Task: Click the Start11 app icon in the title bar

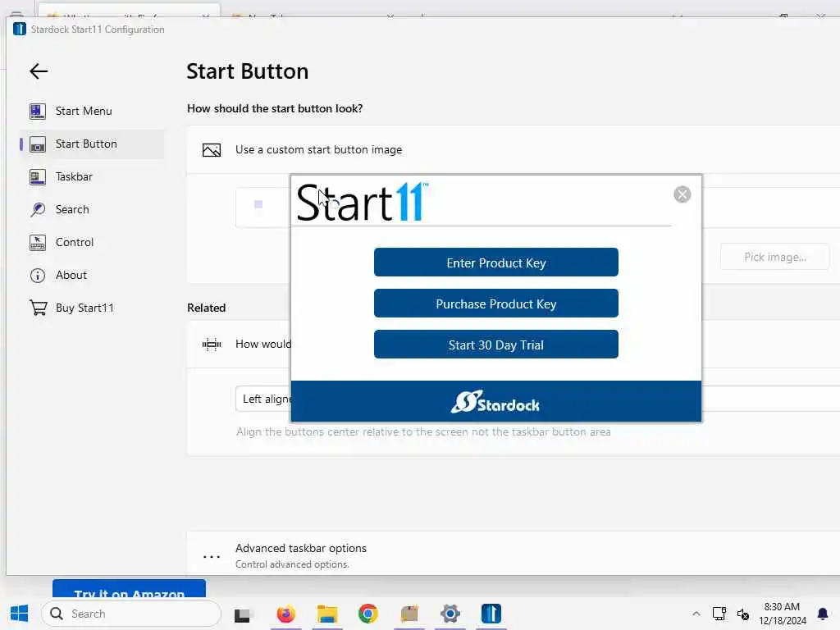Action: [20, 29]
